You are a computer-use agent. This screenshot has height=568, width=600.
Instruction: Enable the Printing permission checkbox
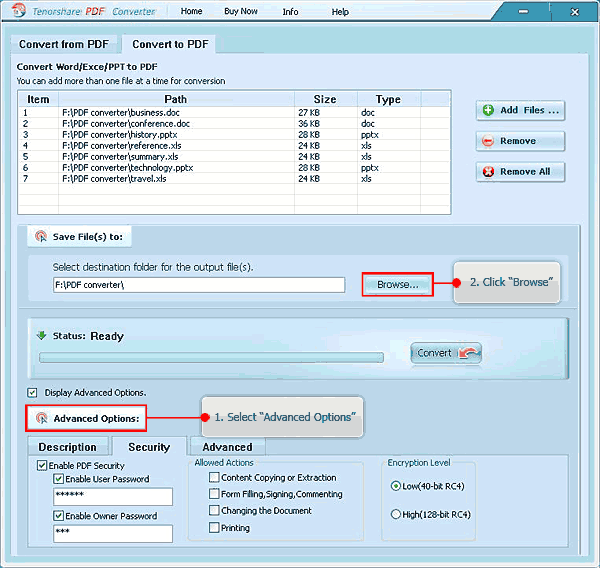pyautogui.click(x=214, y=528)
